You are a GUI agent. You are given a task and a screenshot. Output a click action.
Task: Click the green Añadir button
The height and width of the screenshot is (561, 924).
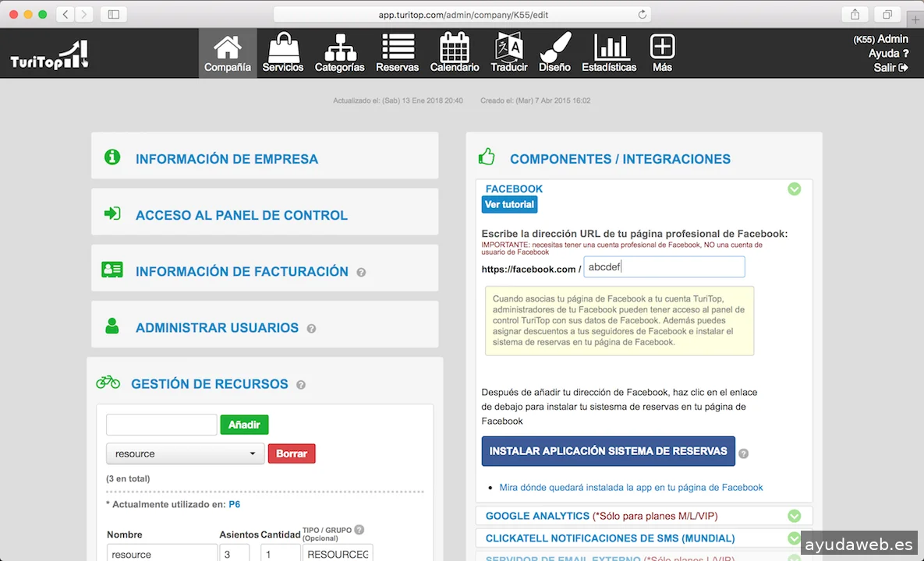click(x=244, y=425)
